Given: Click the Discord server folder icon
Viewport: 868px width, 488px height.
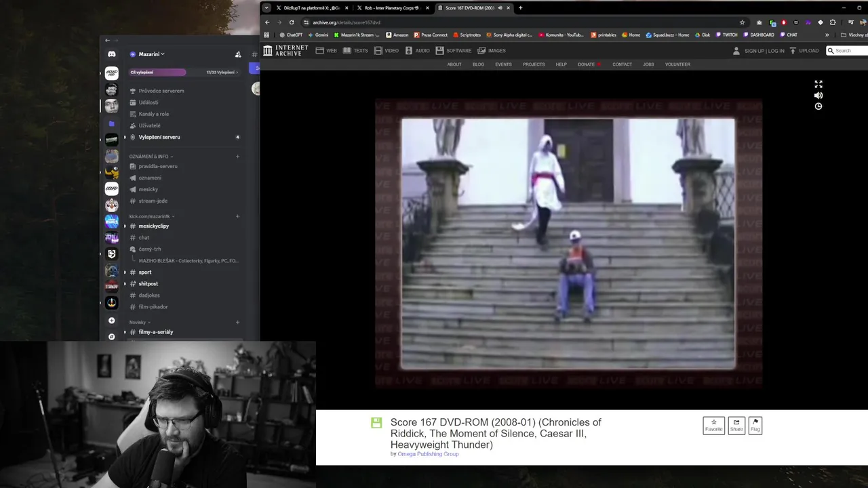Looking at the screenshot, I should point(112,124).
